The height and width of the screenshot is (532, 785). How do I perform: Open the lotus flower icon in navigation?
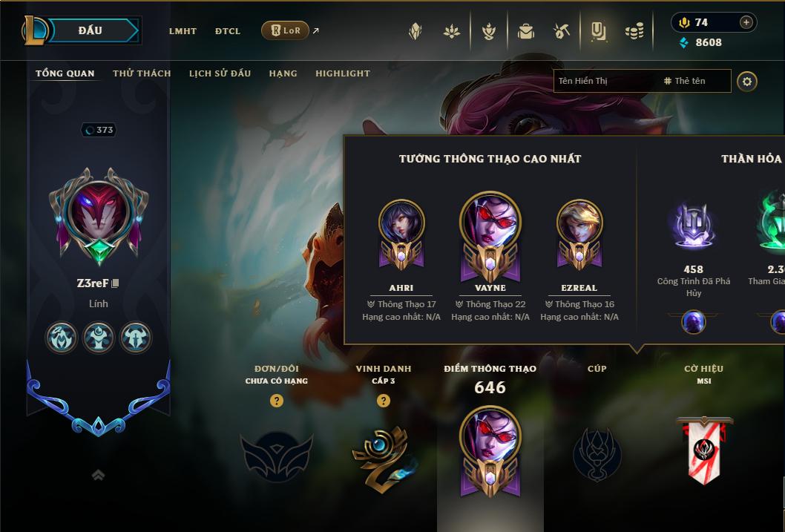(452, 31)
